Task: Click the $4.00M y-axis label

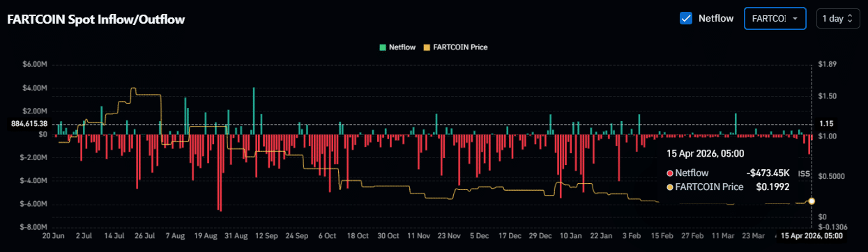Action: (35, 88)
